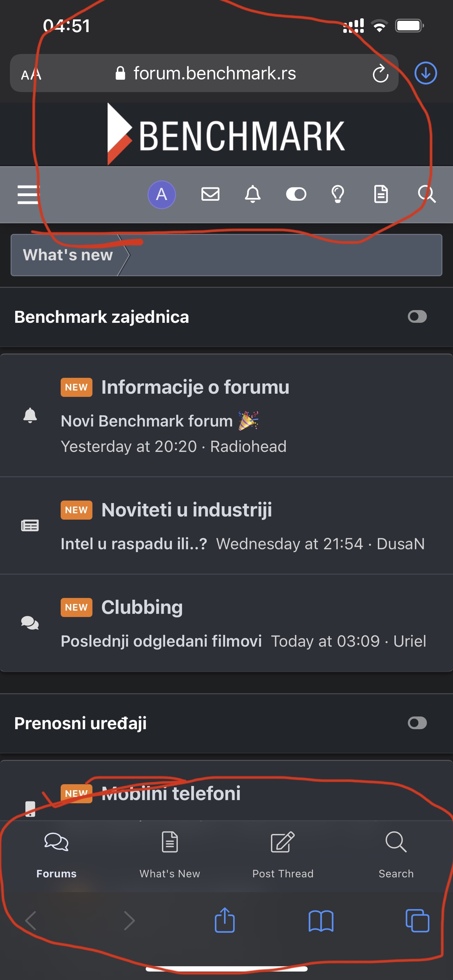Open the envelope messages inbox

[x=210, y=194]
